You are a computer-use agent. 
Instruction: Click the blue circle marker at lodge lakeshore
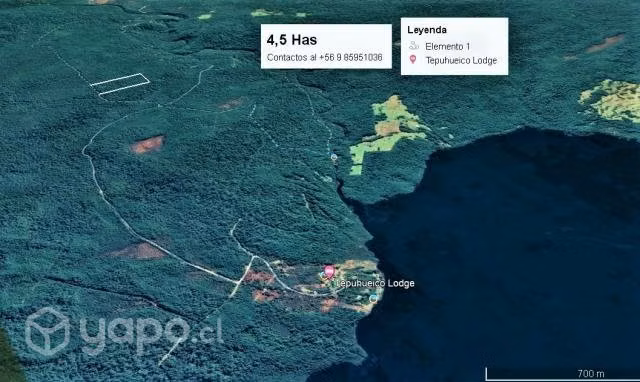tap(373, 299)
